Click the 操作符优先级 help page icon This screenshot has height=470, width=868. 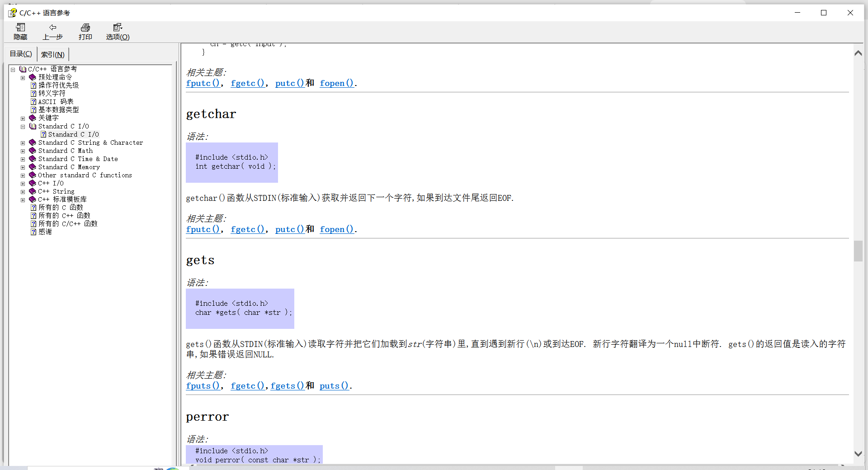coord(33,85)
